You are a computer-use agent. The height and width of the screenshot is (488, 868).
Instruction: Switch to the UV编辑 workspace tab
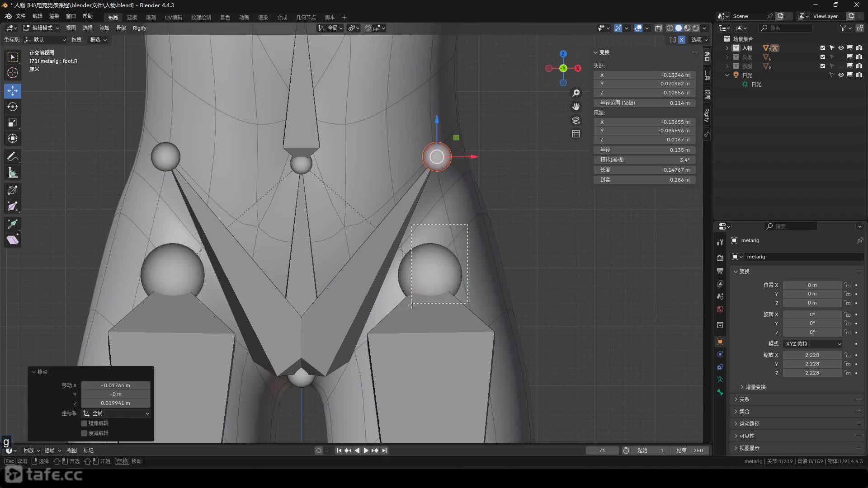(x=173, y=17)
